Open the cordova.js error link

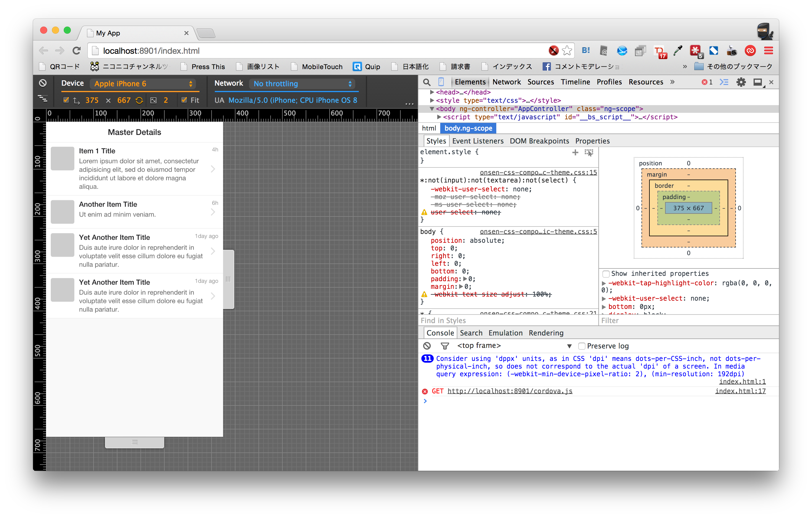(510, 391)
